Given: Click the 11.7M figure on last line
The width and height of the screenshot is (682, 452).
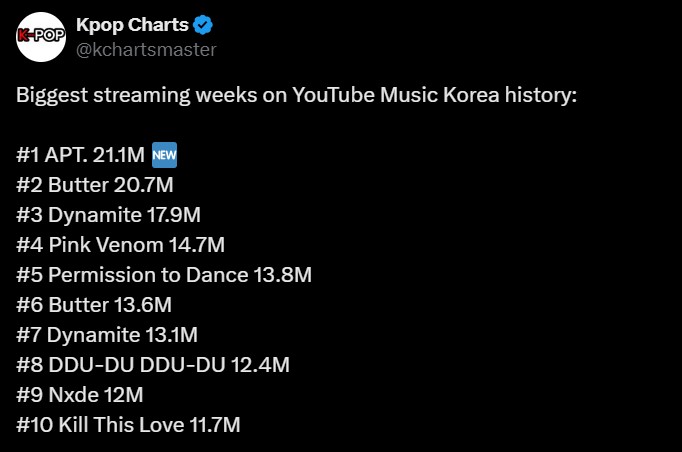Looking at the screenshot, I should pos(215,425).
